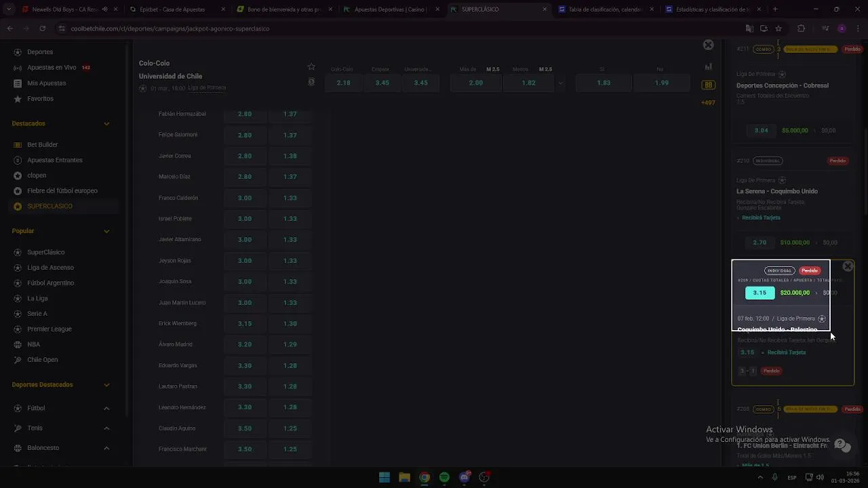Open La Liga under Popular
Image resolution: width=868 pixels, height=488 pixels.
(37, 299)
